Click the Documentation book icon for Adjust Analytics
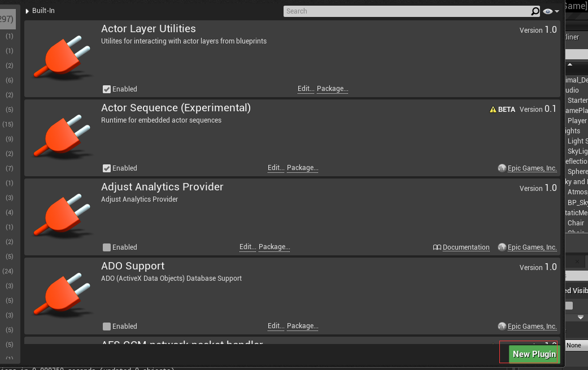 [x=438, y=247]
